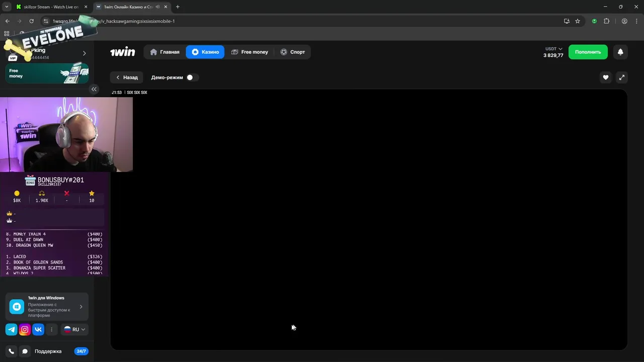Open Поддержка support link

(x=48, y=351)
